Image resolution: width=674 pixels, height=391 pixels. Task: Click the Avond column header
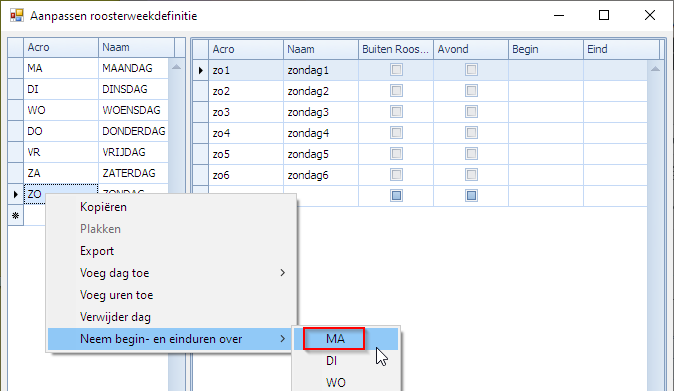471,49
